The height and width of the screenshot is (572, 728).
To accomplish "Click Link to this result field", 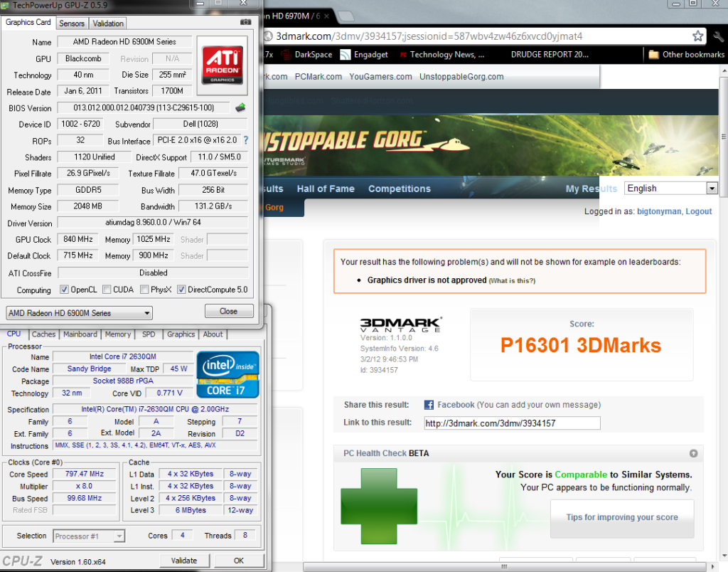I will click(512, 423).
